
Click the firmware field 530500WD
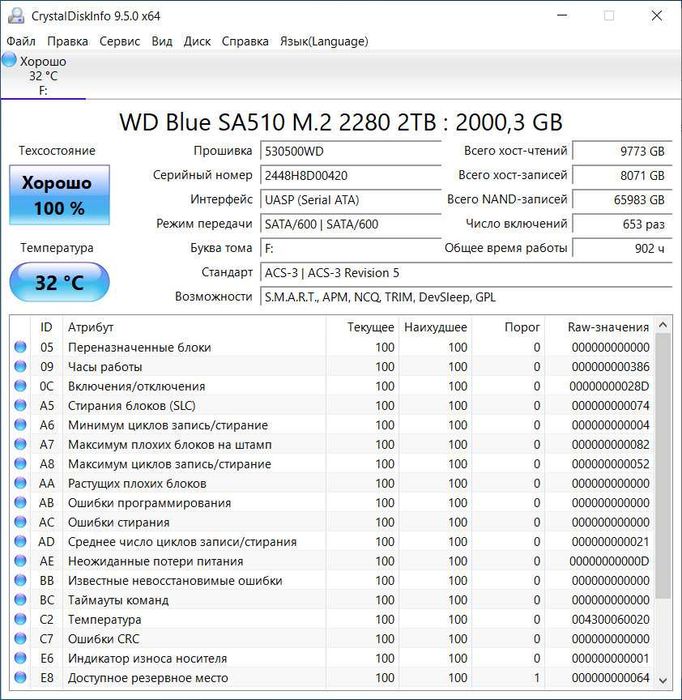[x=351, y=151]
